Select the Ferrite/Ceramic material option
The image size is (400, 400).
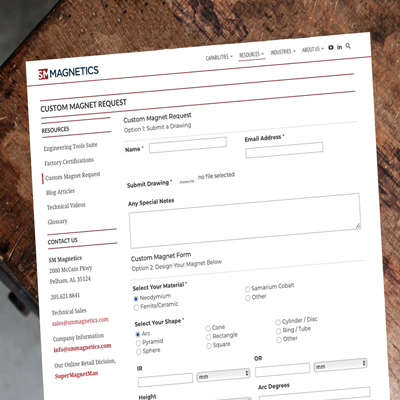click(136, 307)
